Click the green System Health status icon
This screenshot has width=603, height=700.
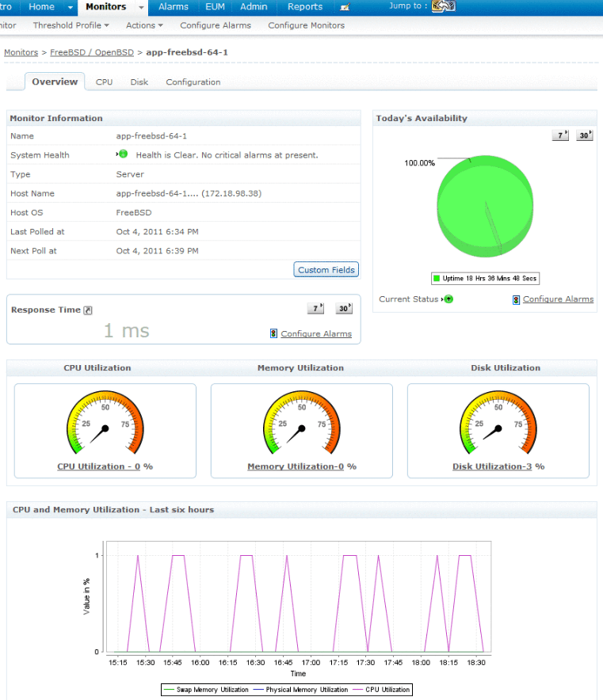[123, 154]
